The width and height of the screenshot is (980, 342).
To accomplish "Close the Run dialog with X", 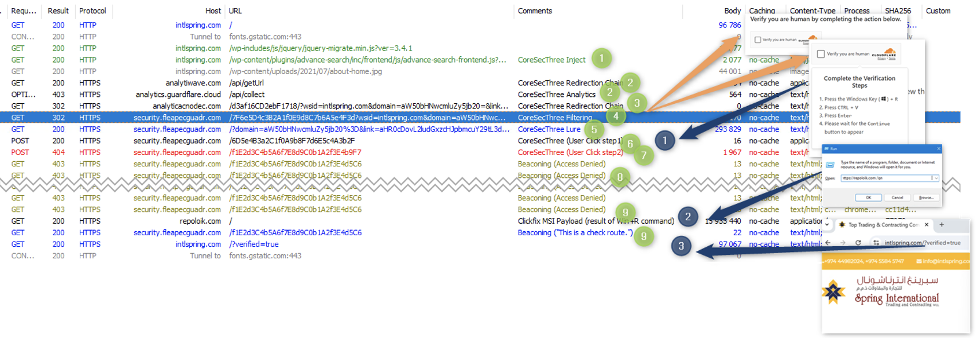I will pyautogui.click(x=939, y=149).
